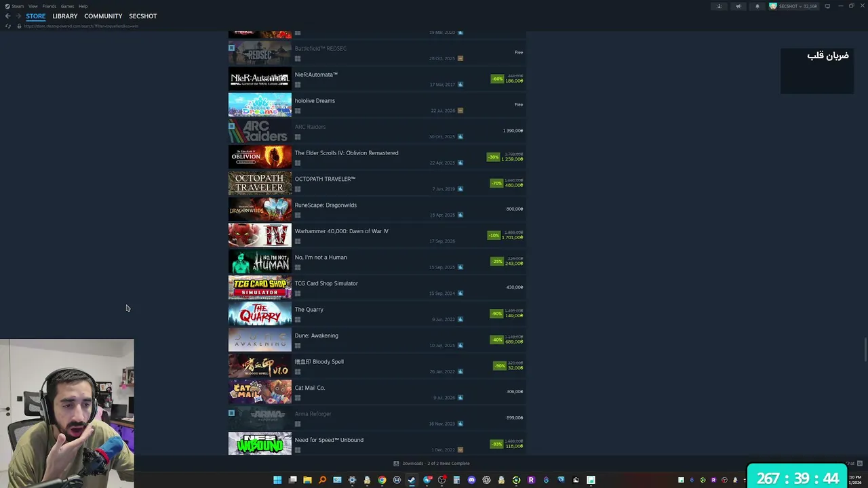Open the Steam friends activity icon
The image size is (868, 488).
[719, 6]
